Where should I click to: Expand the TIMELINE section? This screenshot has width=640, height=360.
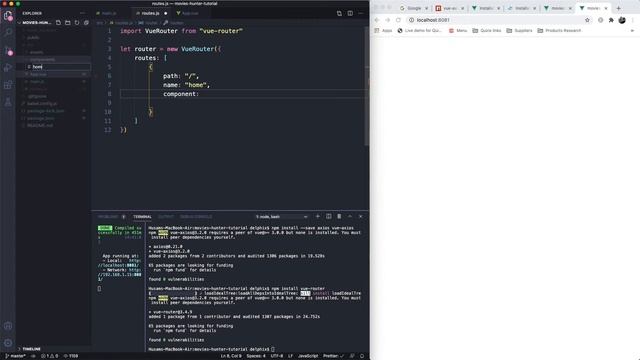31,349
